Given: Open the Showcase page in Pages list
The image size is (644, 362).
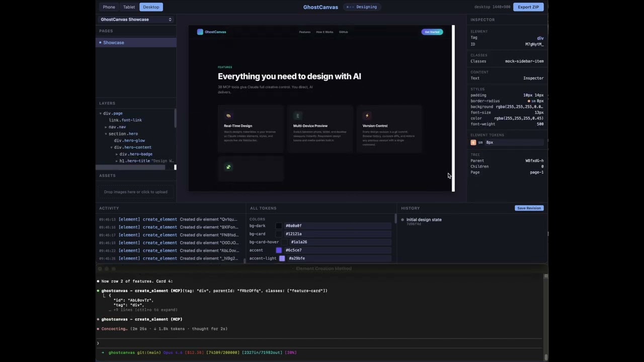Looking at the screenshot, I should point(136,43).
